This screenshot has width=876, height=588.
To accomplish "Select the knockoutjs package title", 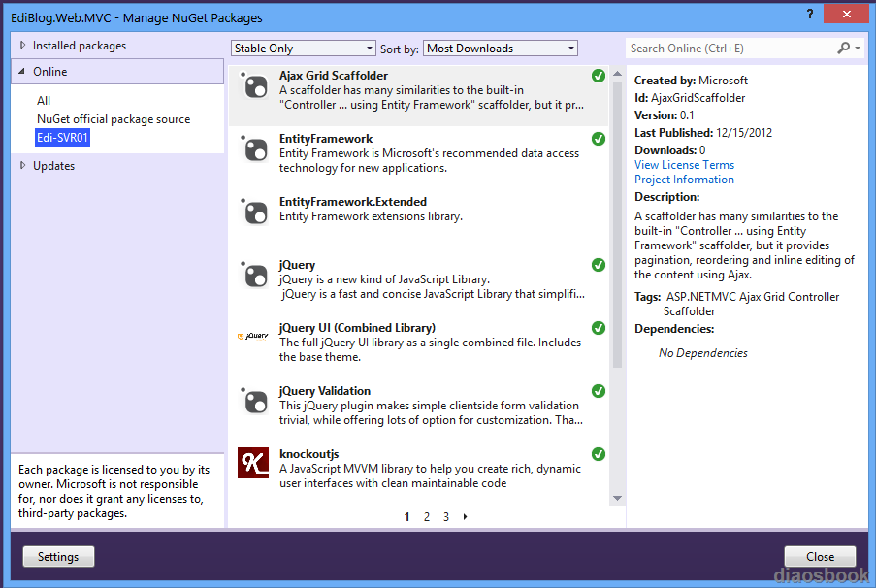I will 308,454.
